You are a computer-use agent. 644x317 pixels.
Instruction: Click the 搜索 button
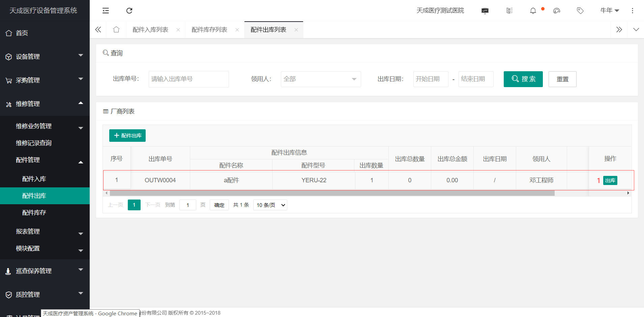[523, 79]
